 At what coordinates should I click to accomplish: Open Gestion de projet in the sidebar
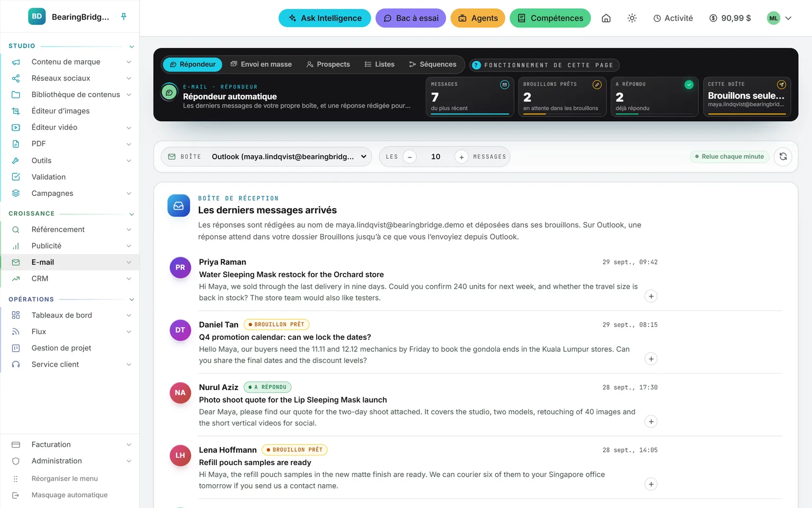[71, 348]
